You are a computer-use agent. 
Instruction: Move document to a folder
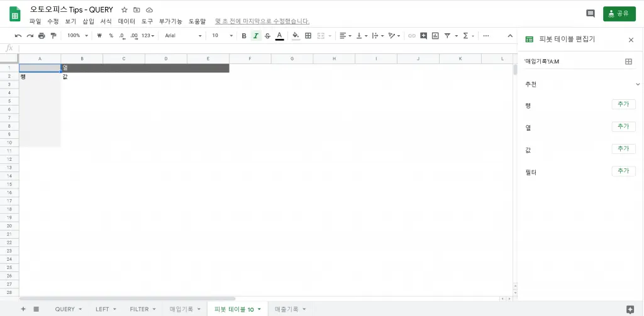tap(136, 10)
